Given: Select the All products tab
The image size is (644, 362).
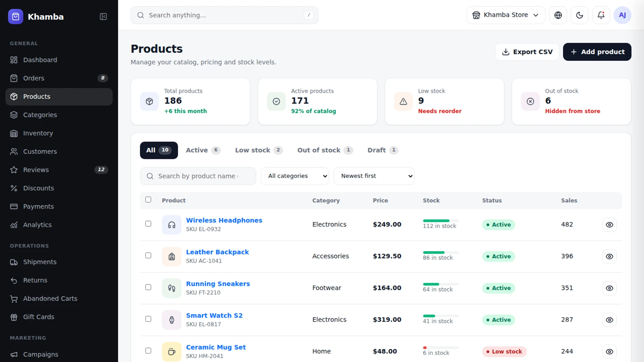Looking at the screenshot, I should tap(159, 150).
